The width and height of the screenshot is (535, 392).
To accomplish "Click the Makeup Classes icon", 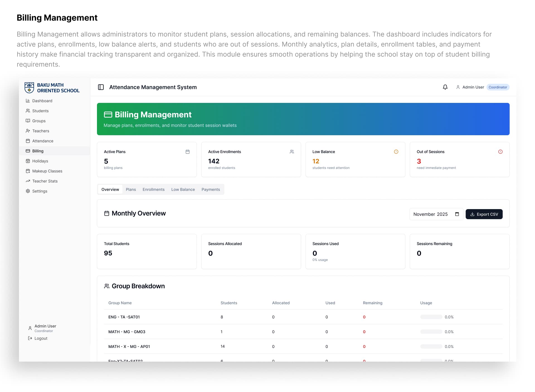I will tap(28, 171).
